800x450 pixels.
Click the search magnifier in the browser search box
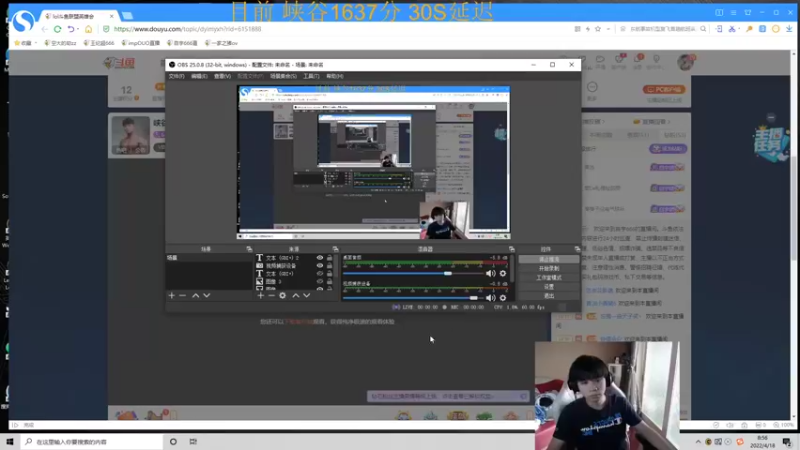pyautogui.click(x=703, y=29)
